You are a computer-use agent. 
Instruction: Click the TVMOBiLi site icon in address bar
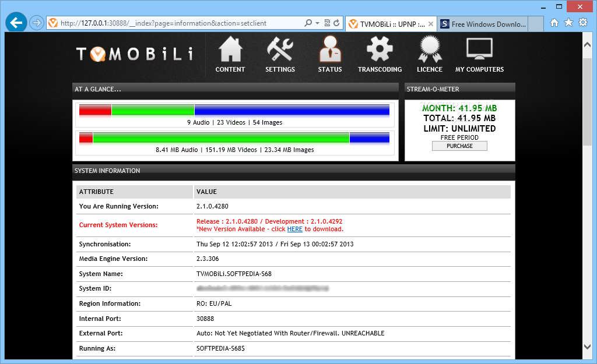(53, 23)
